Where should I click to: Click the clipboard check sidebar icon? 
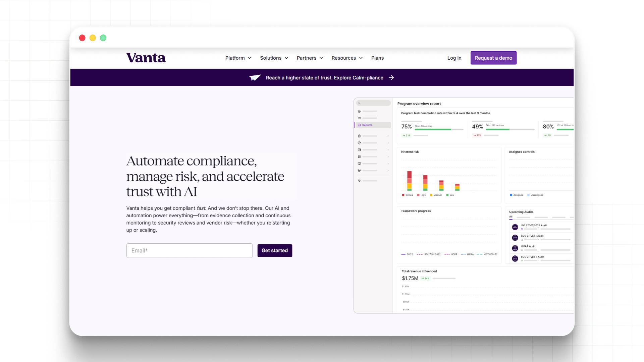coord(359,136)
